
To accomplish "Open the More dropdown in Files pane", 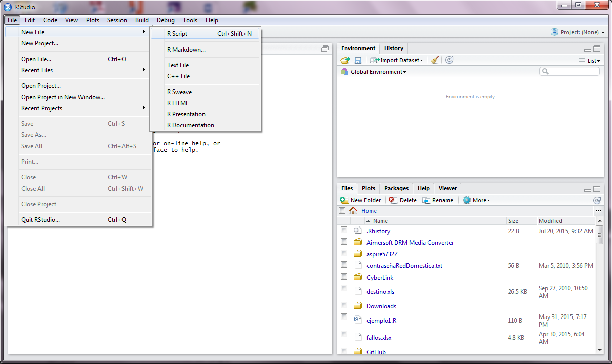I will coord(476,200).
